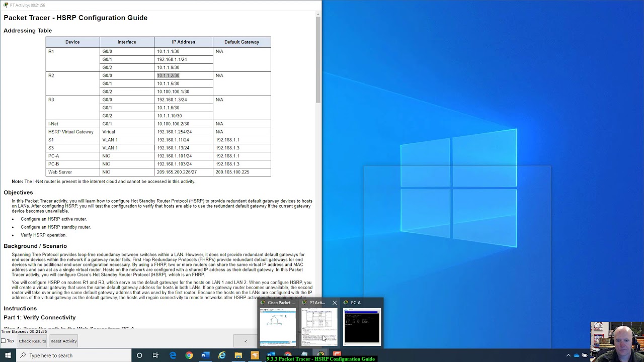This screenshot has height=362, width=644.
Task: Click the 10.1.1.1/30 address cell
Action: tap(183, 51)
